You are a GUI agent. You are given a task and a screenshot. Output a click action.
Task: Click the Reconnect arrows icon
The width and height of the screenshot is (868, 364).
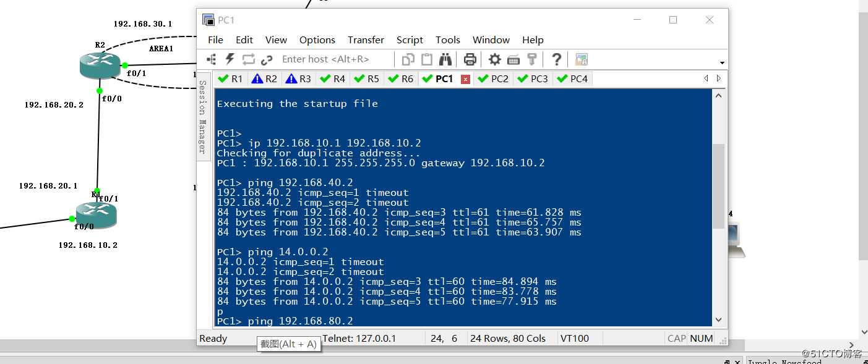[x=249, y=59]
